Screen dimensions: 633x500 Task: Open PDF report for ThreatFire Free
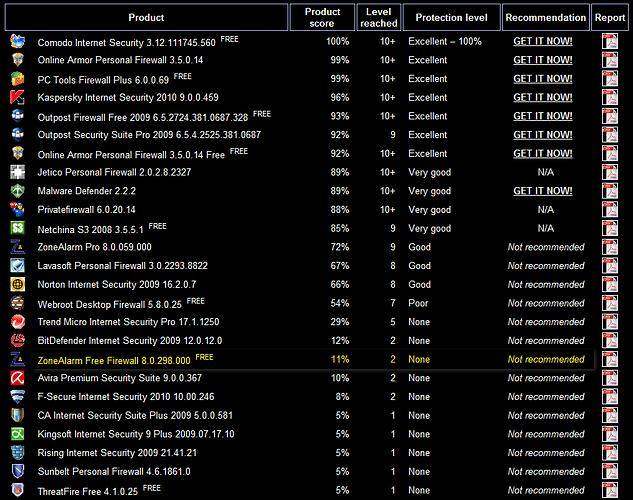point(609,490)
